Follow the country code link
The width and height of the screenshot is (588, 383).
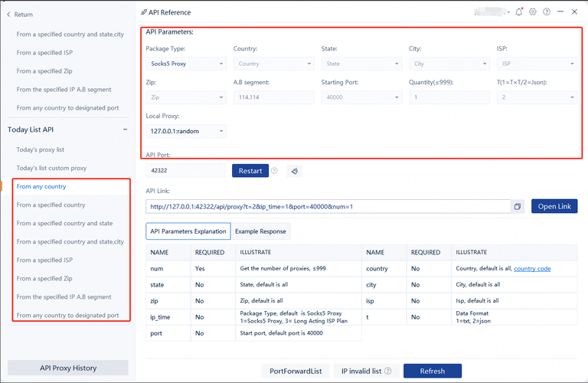click(531, 268)
